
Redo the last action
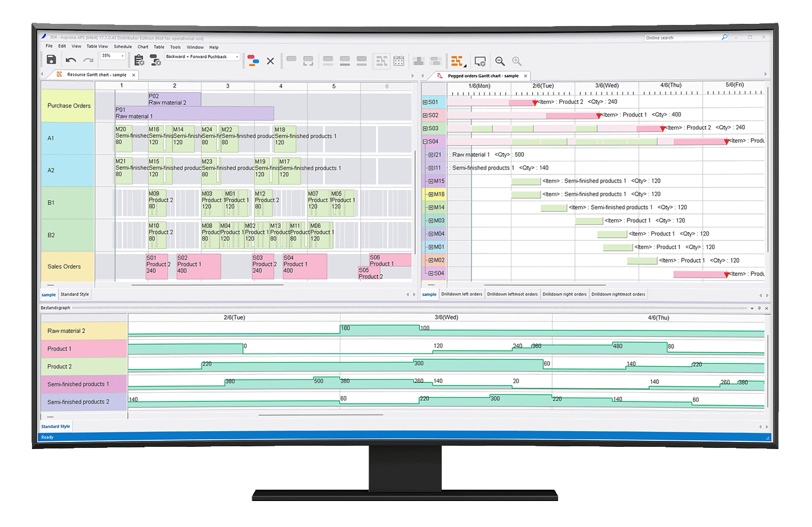pos(88,60)
